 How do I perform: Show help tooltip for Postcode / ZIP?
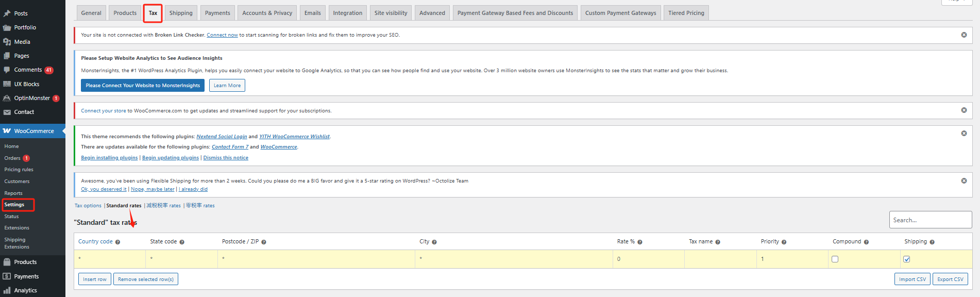(264, 242)
